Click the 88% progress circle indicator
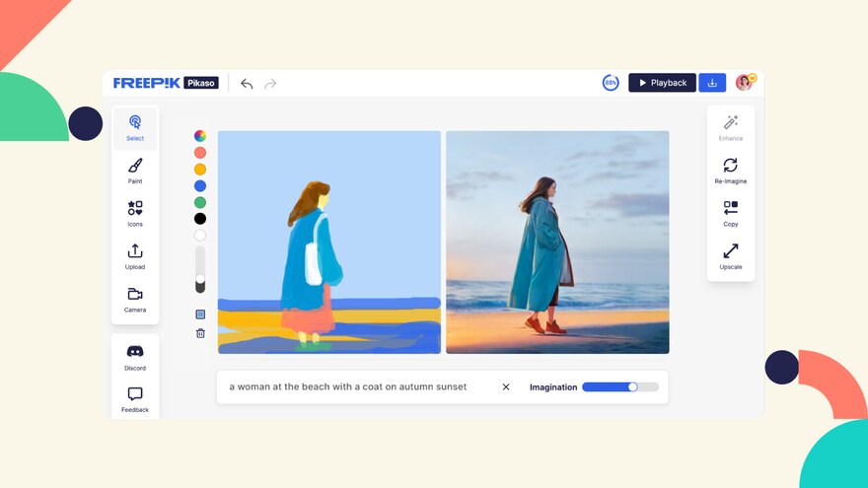This screenshot has height=488, width=868. tap(611, 83)
